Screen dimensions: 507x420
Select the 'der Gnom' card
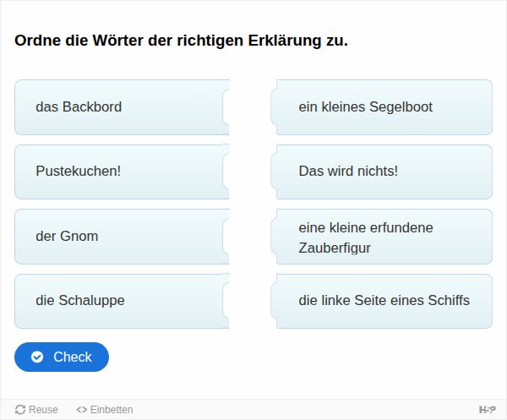point(122,237)
